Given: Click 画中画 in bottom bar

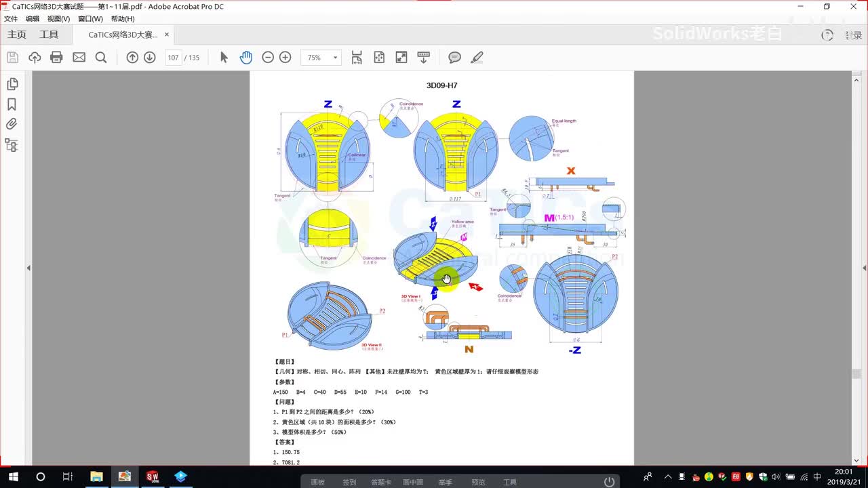Looking at the screenshot, I should point(413,482).
